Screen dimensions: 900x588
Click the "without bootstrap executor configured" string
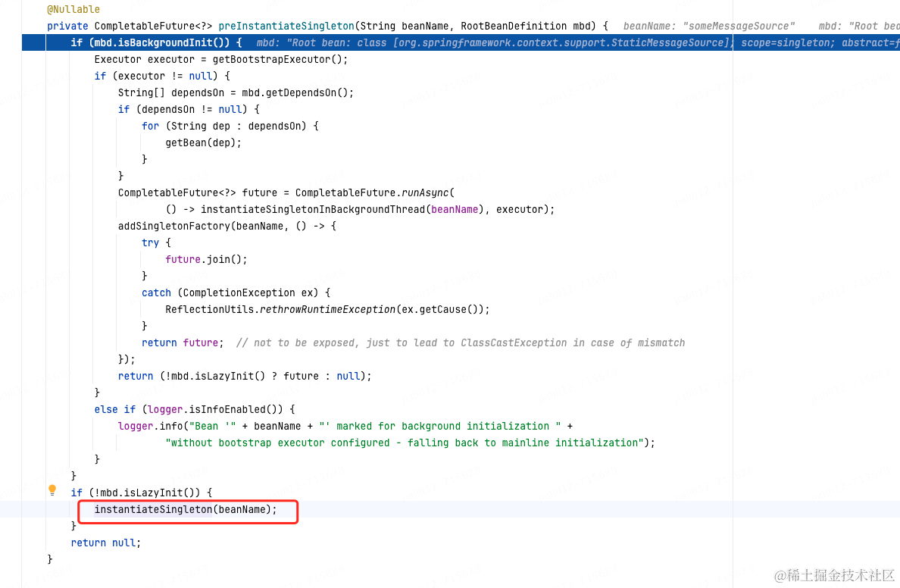(x=404, y=443)
